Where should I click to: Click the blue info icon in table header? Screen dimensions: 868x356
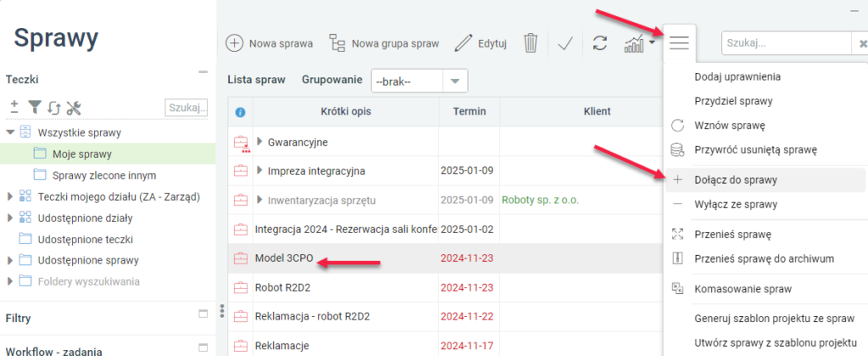[x=240, y=112]
